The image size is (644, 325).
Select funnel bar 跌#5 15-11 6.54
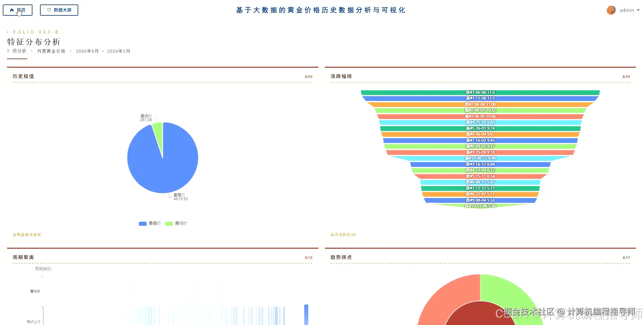tap(480, 177)
